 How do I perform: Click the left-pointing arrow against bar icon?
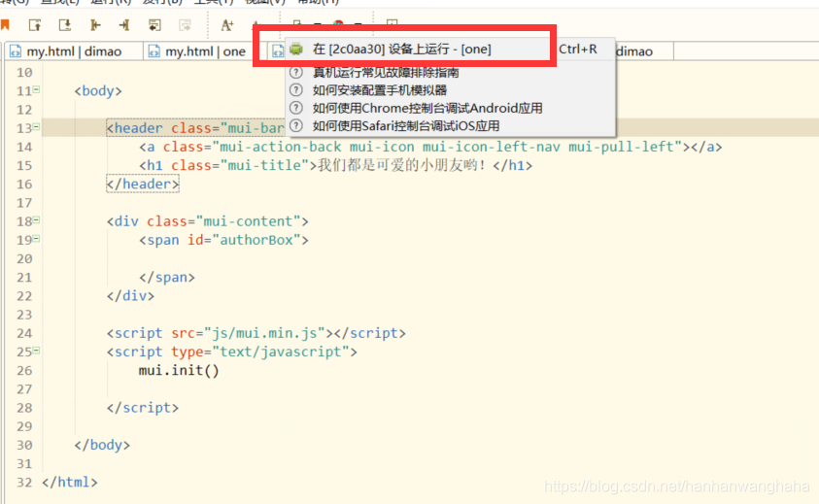coord(95,24)
